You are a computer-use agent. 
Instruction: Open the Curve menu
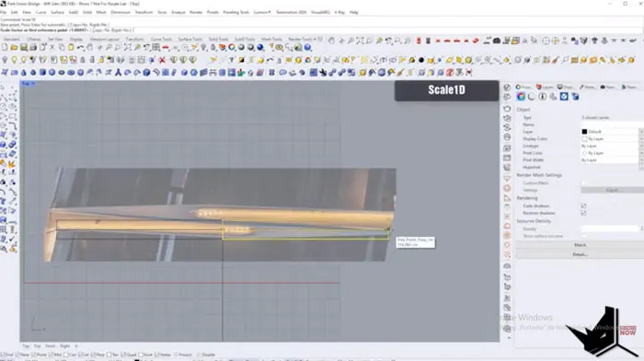pos(40,12)
